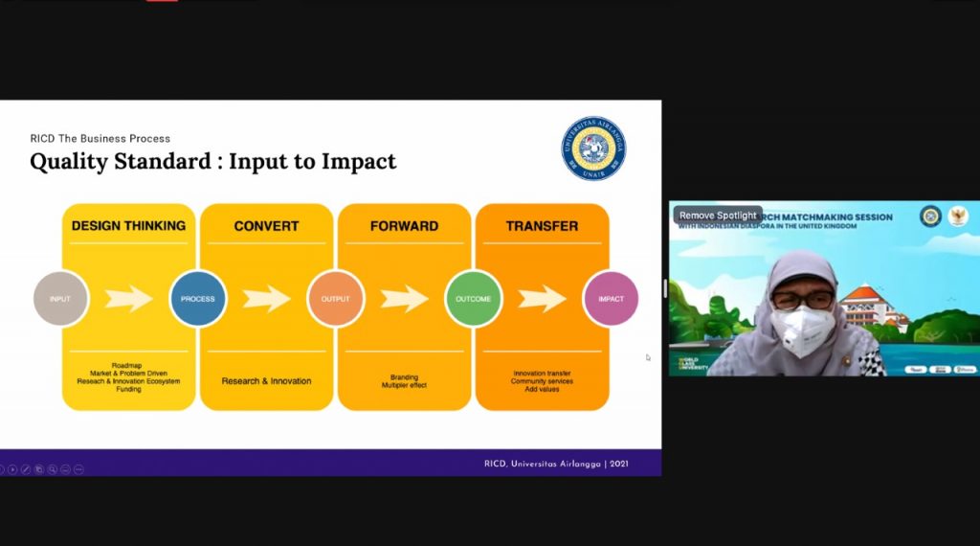Screen dimensions: 980x546
Task: Click the green OUTCOME circle
Action: pyautogui.click(x=474, y=299)
